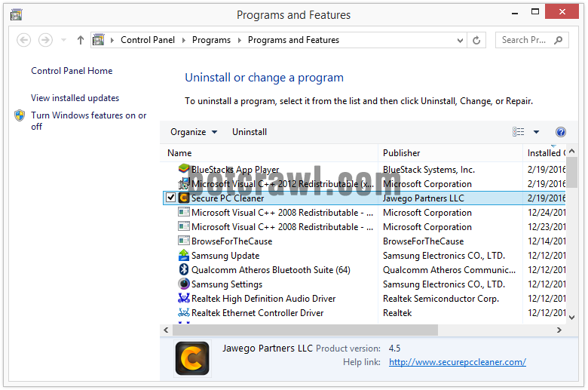Viewport: 588px width, 390px height.
Task: Click the scroll right arrow
Action: coord(559,330)
